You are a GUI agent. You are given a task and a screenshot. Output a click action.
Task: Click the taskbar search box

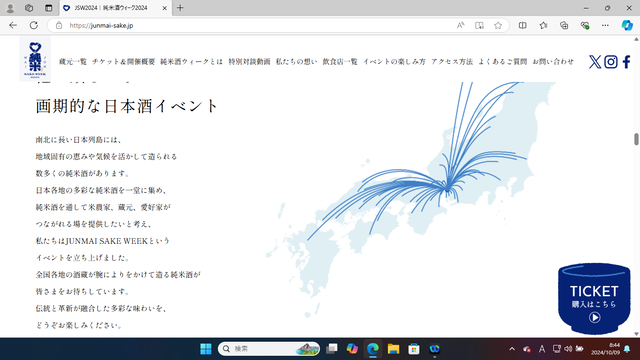[x=269, y=349]
